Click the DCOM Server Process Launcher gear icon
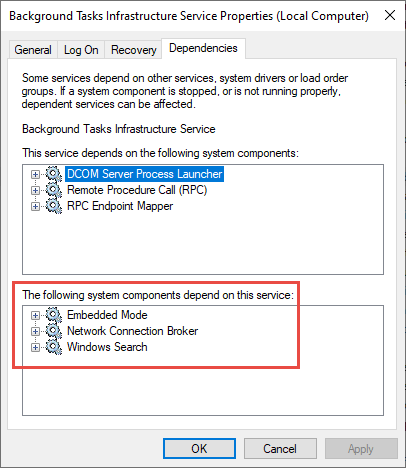Viewport: 406px width, 468px height. pos(54,174)
